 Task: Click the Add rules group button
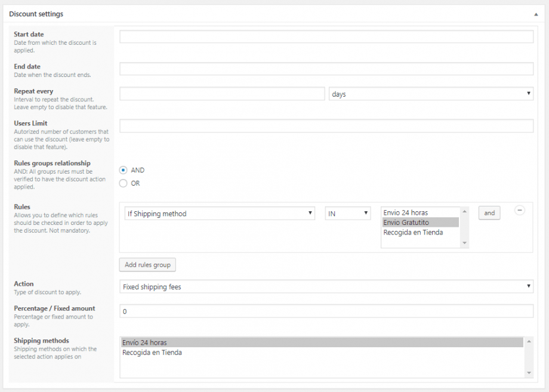(147, 265)
